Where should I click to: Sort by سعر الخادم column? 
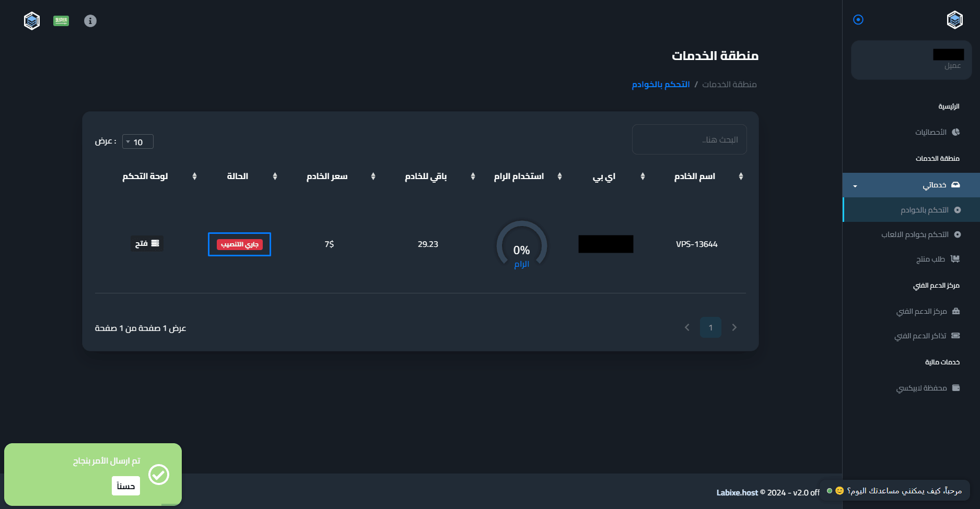373,176
